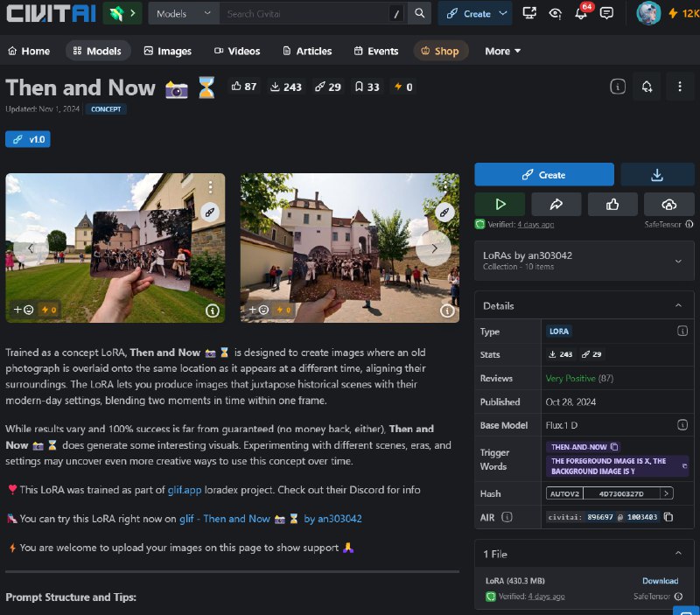700x615 pixels.
Task: Click the Search Civitai input field
Action: click(x=304, y=13)
